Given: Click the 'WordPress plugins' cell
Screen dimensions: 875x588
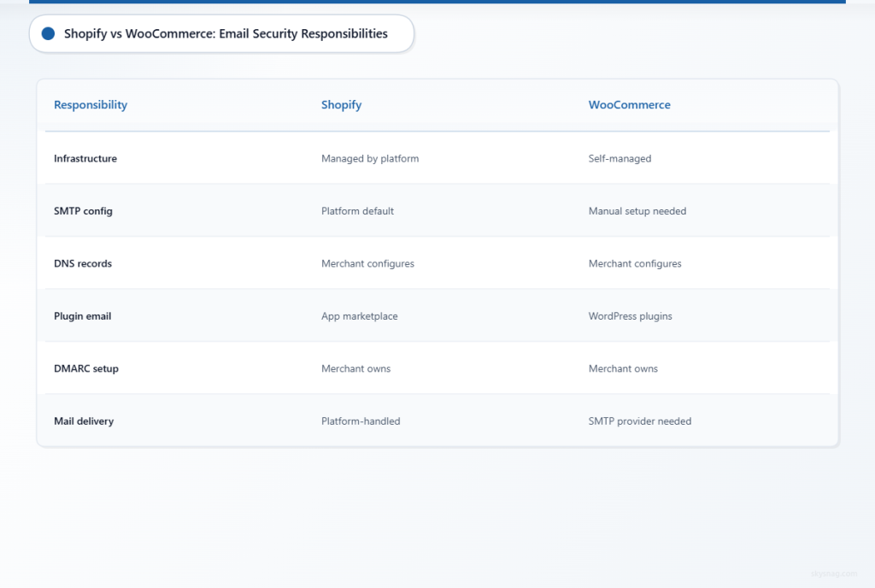Looking at the screenshot, I should (x=630, y=315).
